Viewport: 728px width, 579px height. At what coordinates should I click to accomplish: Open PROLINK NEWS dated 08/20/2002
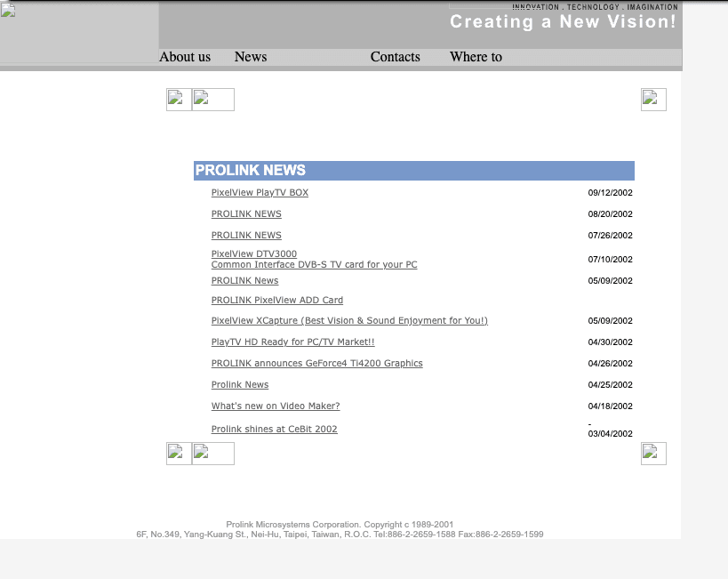pos(246,213)
